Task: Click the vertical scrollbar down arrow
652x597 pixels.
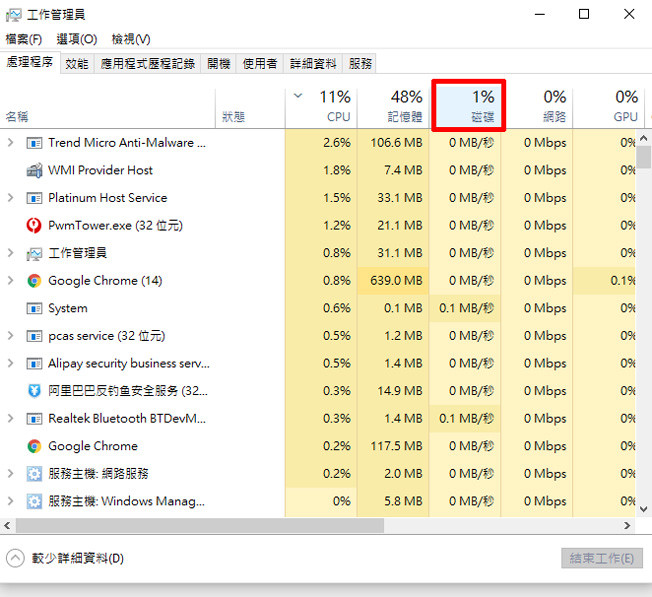Action: click(644, 509)
